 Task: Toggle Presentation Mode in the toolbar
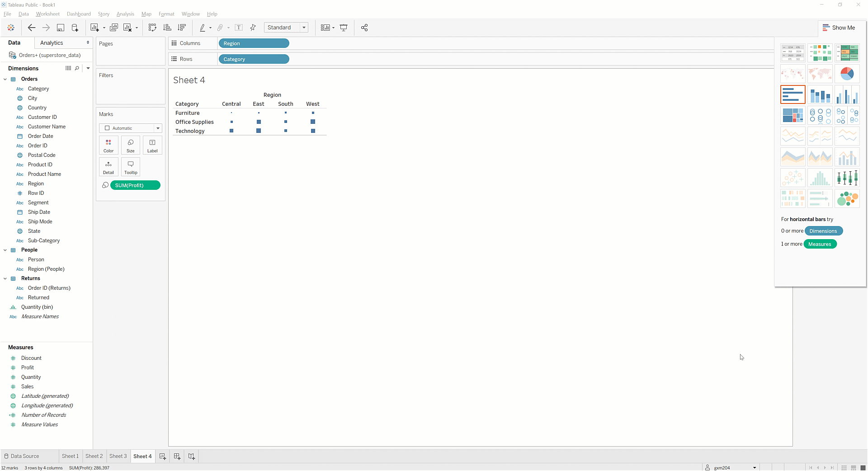344,28
